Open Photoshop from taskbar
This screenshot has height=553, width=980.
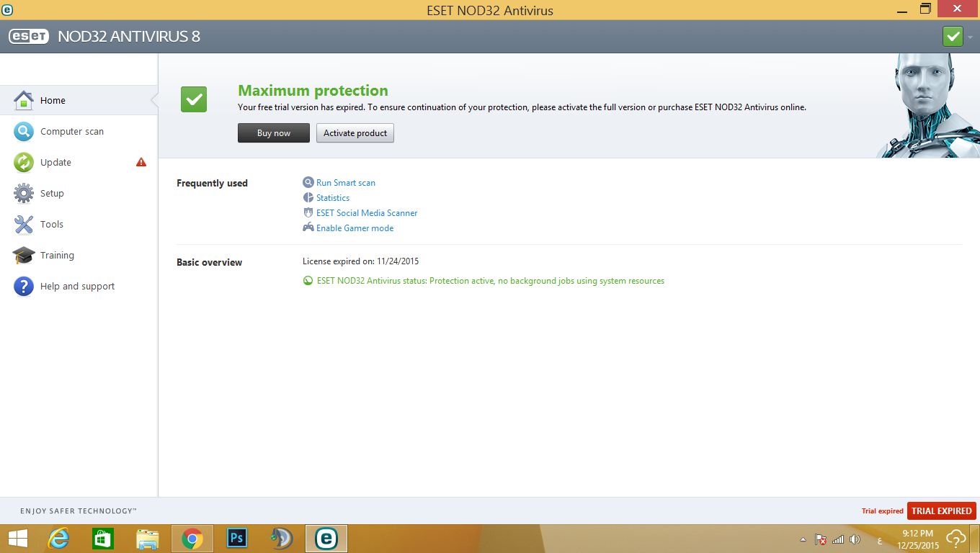pyautogui.click(x=237, y=539)
